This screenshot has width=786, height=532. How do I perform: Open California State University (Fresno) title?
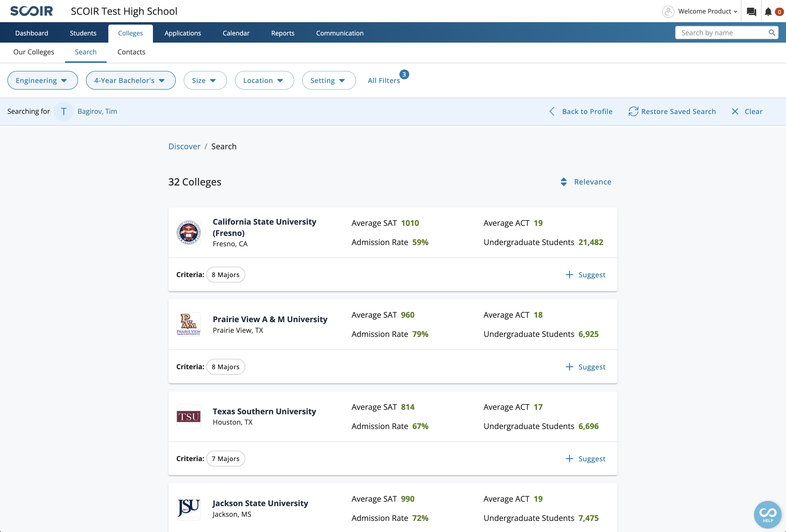tap(264, 227)
